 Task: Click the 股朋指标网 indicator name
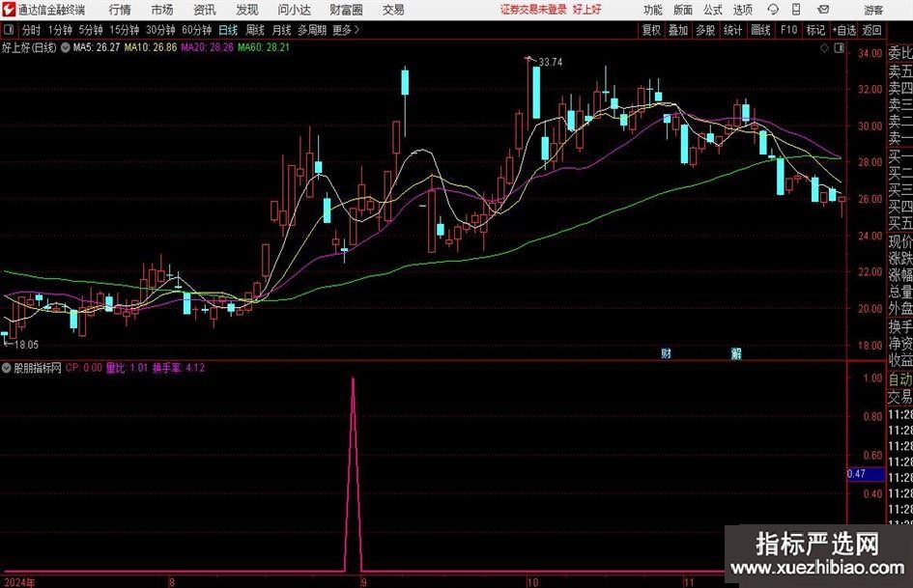[x=38, y=368]
